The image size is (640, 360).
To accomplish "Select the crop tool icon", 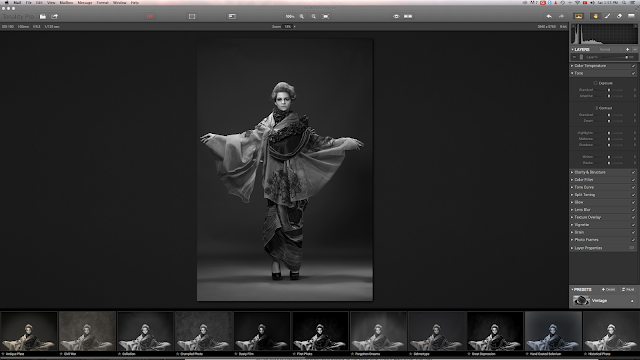I will (192, 16).
